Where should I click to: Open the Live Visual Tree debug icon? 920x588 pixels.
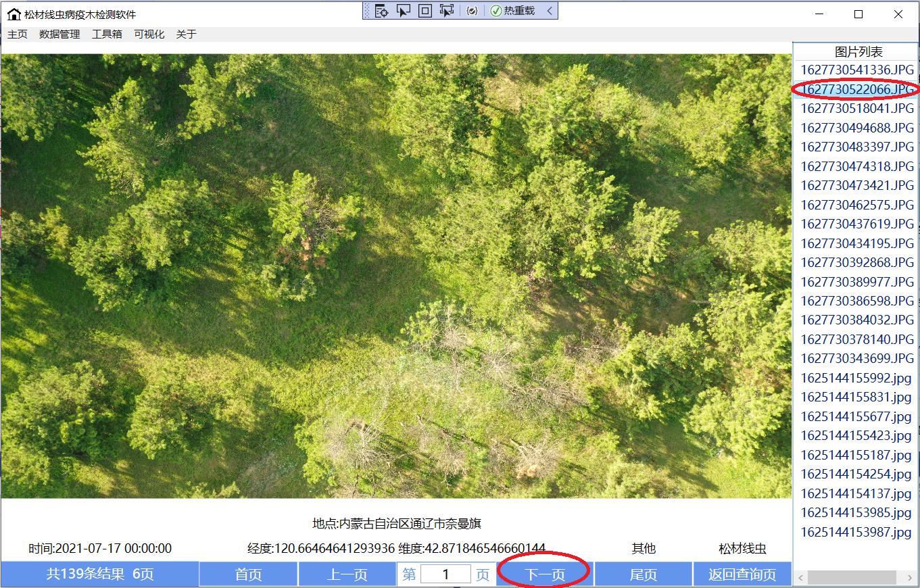381,11
